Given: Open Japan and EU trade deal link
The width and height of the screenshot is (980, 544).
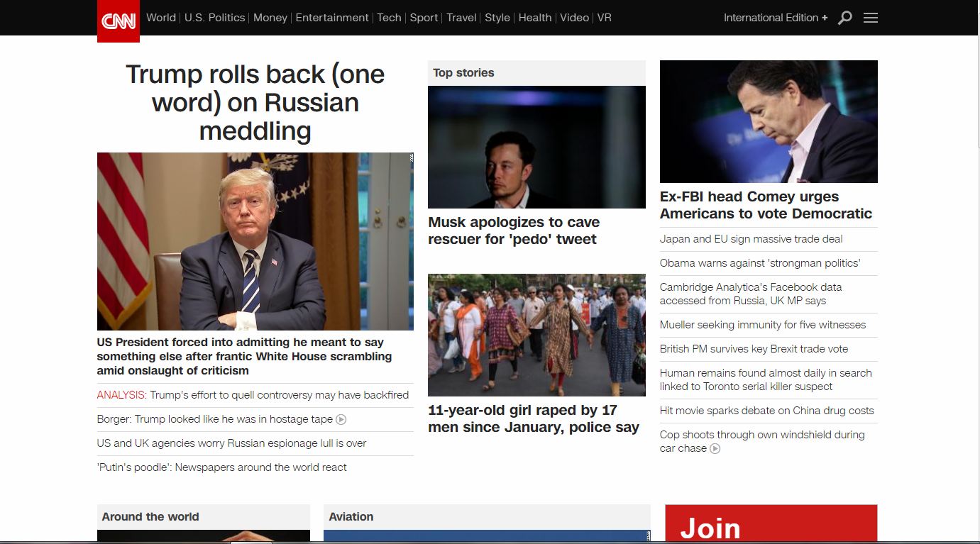Looking at the screenshot, I should click(751, 239).
